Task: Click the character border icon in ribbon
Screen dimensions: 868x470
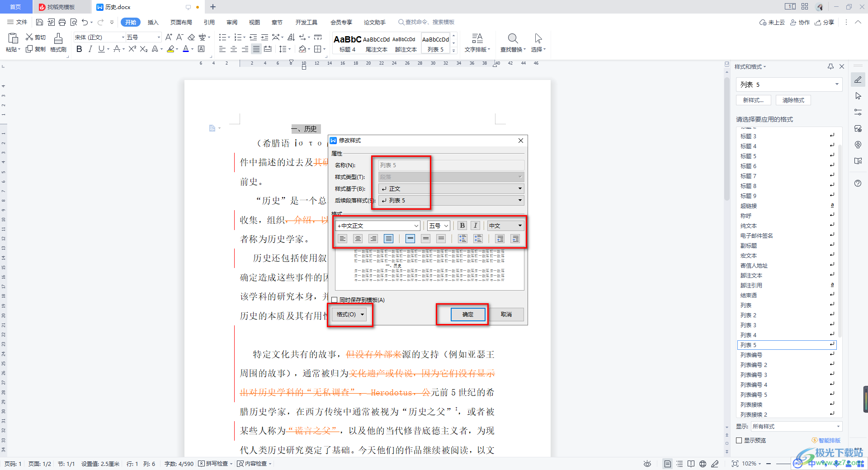Action: [202, 49]
